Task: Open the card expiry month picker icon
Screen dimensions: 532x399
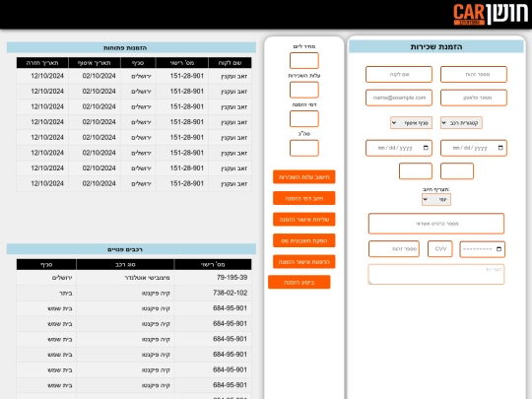Action: pyautogui.click(x=499, y=249)
